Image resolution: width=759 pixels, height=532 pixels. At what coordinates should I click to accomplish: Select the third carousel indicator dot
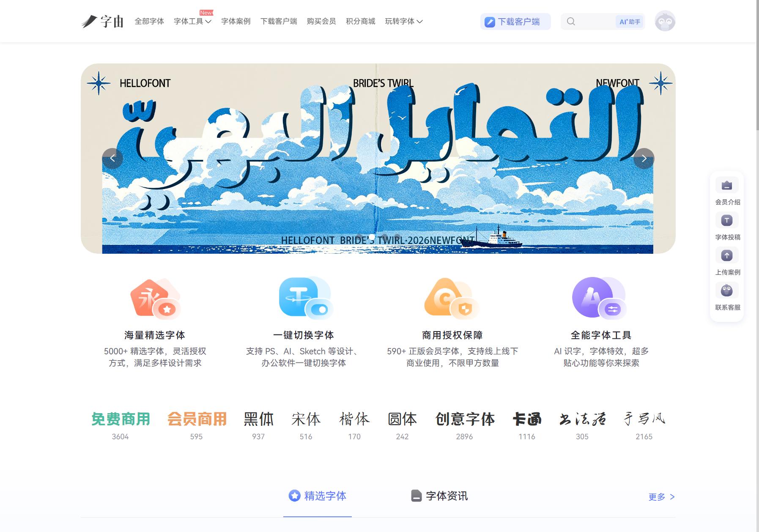384,237
